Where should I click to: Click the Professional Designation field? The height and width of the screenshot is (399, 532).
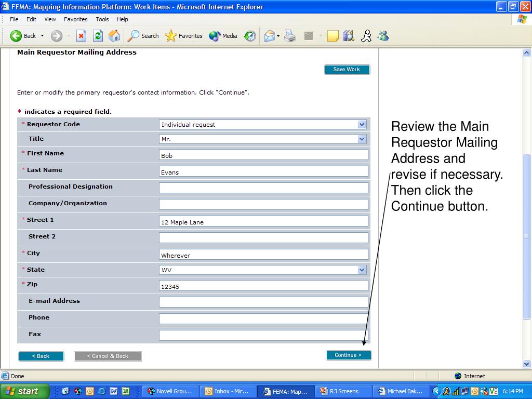click(263, 188)
